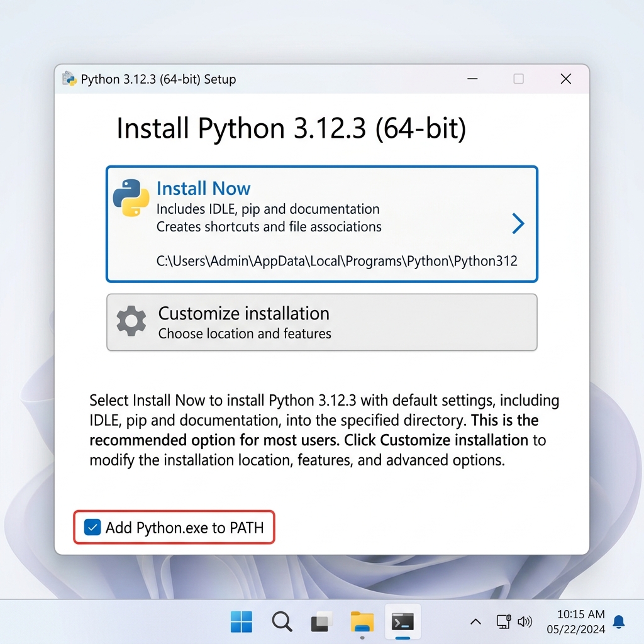
Task: Click the taskbar clock 10:15 AM
Action: 580,614
